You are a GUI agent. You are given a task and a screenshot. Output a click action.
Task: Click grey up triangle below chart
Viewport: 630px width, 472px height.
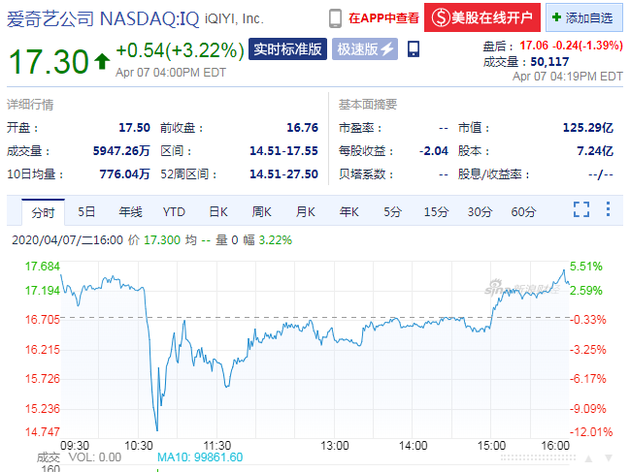(x=589, y=458)
